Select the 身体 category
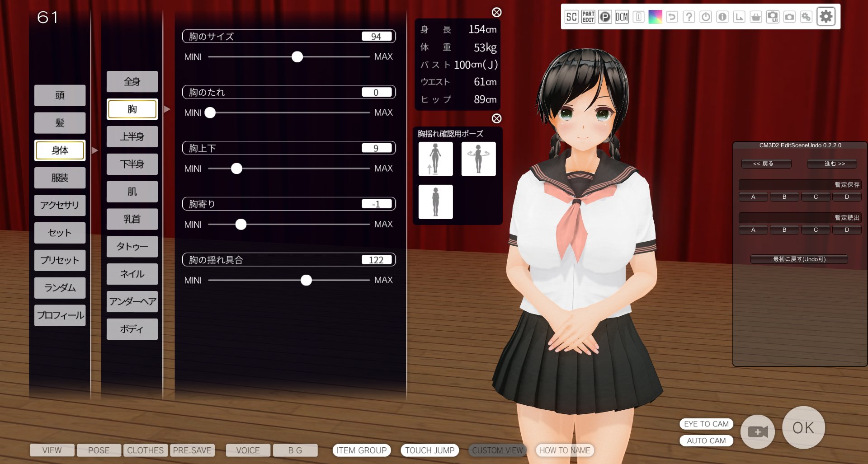This screenshot has height=464, width=868. (60, 150)
